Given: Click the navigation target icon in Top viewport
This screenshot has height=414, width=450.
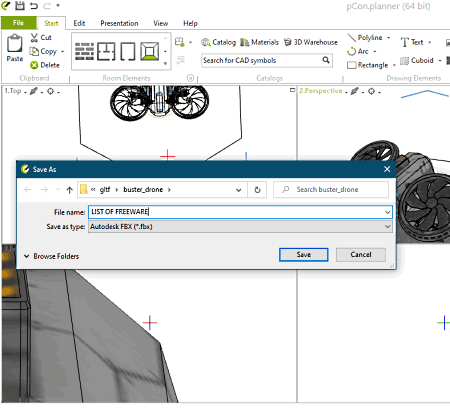Looking at the screenshot, I should (50, 91).
